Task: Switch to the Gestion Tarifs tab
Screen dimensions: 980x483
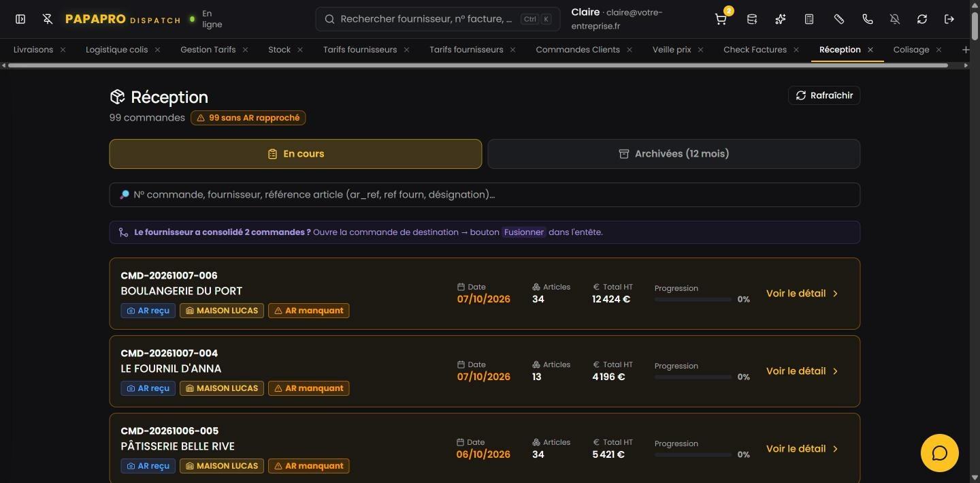Action: click(x=208, y=50)
